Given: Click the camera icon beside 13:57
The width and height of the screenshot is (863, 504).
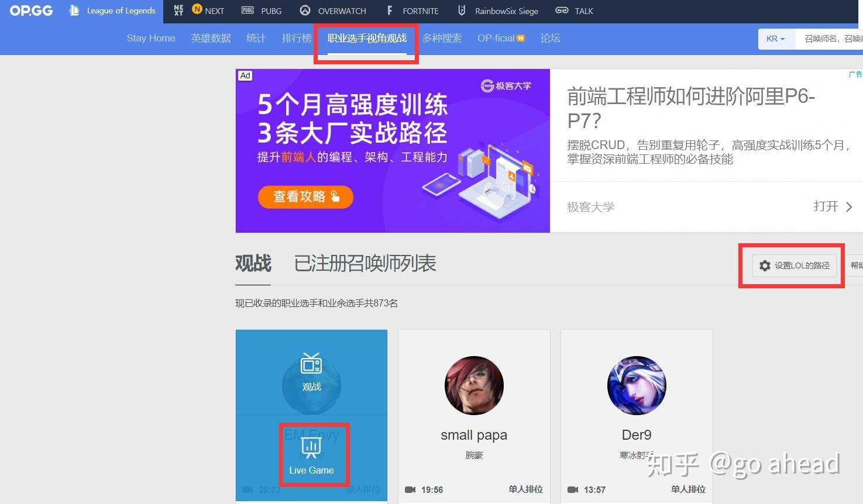Looking at the screenshot, I should click(573, 489).
